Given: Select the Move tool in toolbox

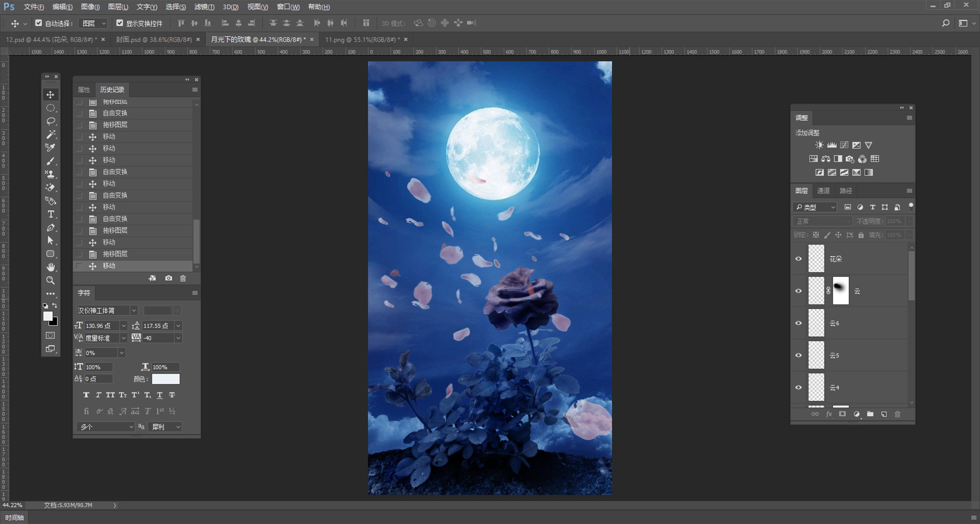Looking at the screenshot, I should pyautogui.click(x=50, y=94).
